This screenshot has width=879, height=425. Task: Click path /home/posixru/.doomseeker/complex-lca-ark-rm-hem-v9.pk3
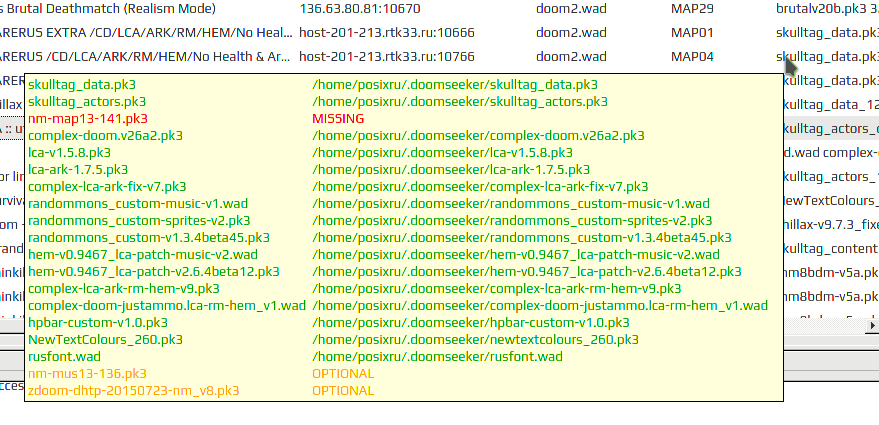(497, 289)
